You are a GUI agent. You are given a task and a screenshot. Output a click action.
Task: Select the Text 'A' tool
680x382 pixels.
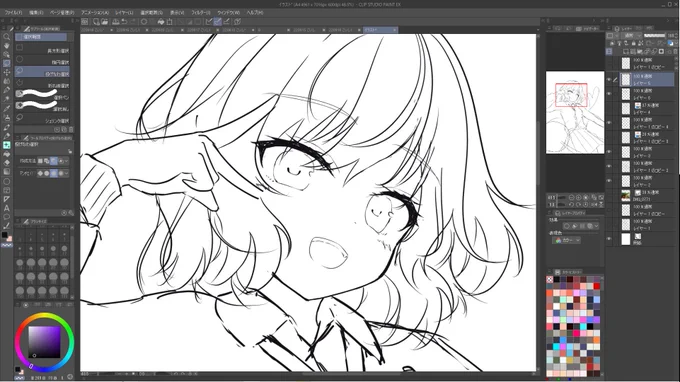[x=7, y=208]
